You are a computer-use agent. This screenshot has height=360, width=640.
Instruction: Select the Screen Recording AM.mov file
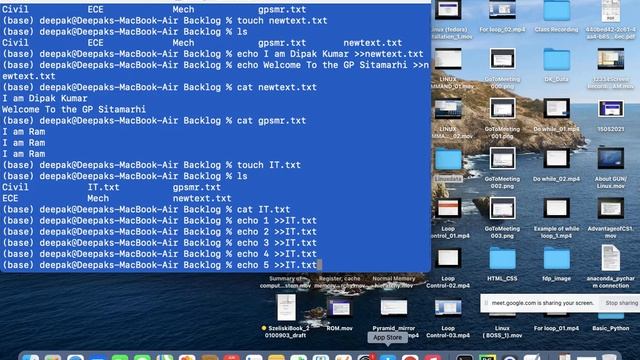click(x=611, y=59)
